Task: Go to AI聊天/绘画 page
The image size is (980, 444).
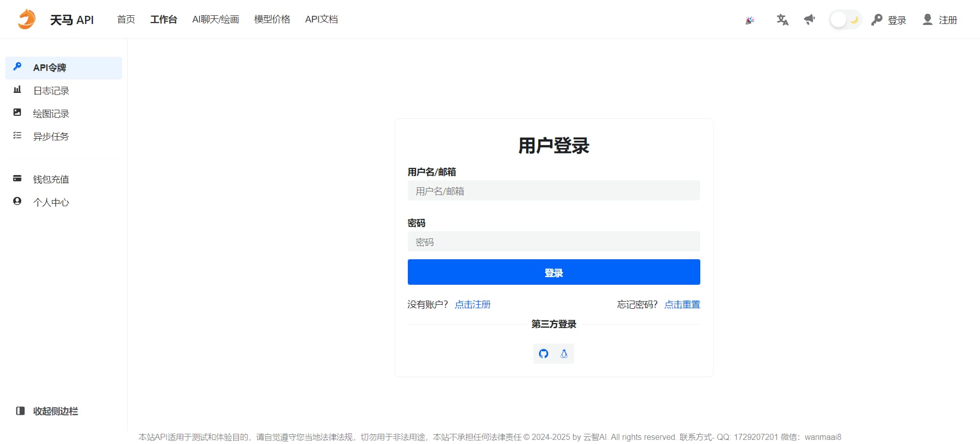Action: pyautogui.click(x=215, y=19)
